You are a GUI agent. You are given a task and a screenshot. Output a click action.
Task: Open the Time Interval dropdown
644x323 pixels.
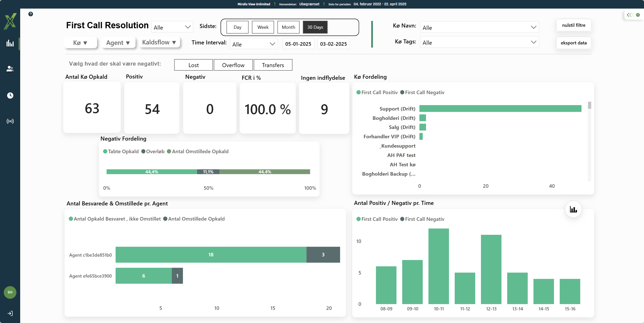[254, 44]
